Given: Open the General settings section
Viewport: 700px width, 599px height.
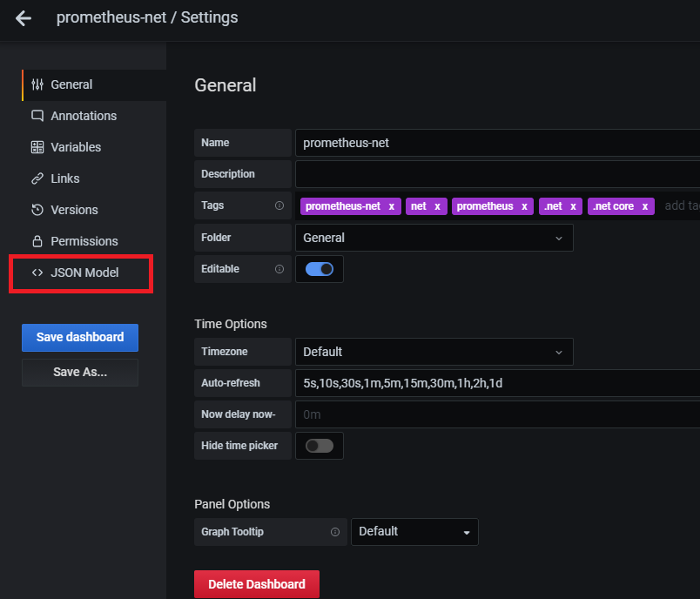Looking at the screenshot, I should [94, 84].
